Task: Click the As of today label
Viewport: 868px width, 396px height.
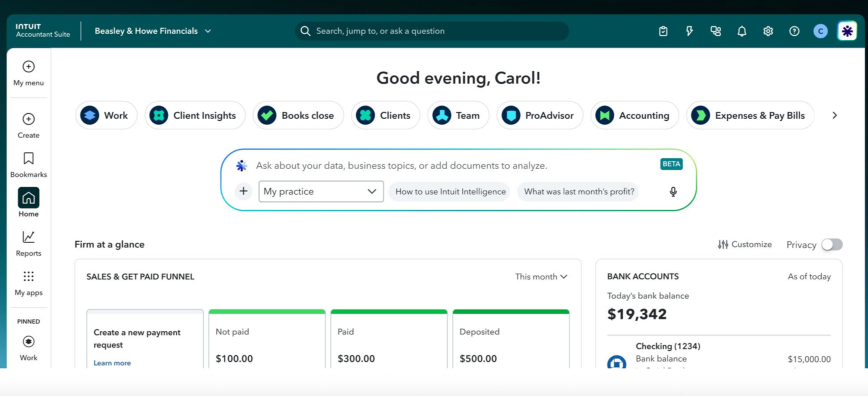Action: pyautogui.click(x=809, y=277)
